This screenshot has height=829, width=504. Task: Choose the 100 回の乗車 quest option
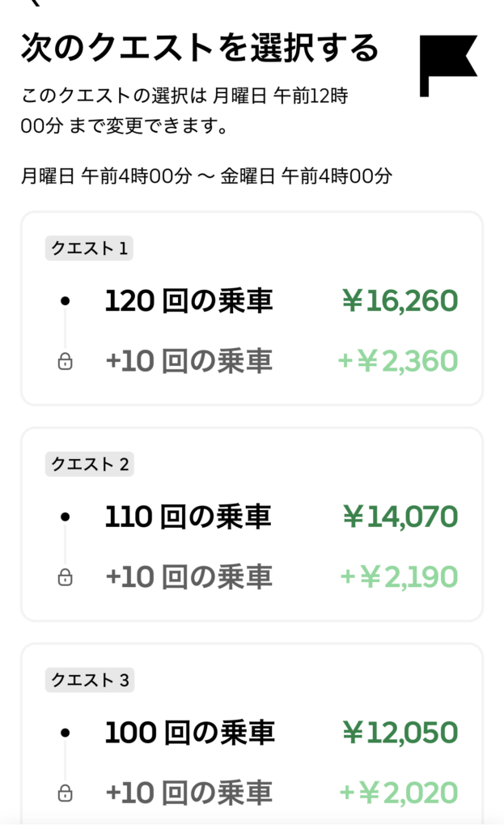coord(189,733)
